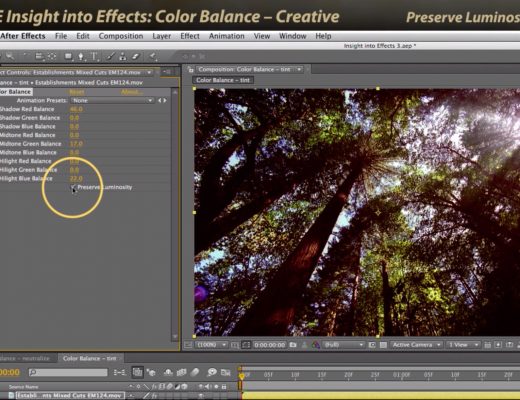Open the Composition menu
520x400 pixels.
click(121, 36)
